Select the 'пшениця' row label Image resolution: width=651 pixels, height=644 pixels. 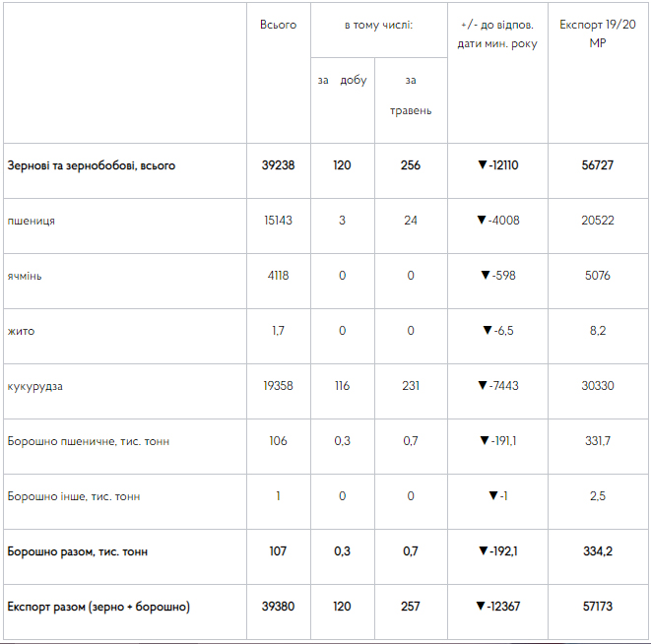pos(32,221)
